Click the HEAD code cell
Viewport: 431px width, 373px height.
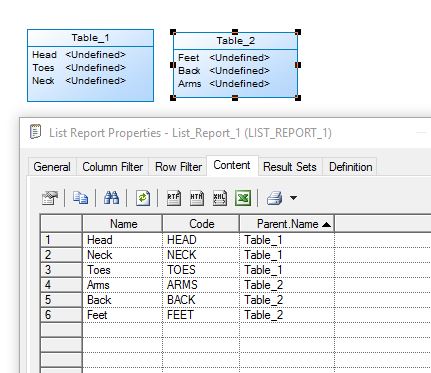tap(201, 240)
